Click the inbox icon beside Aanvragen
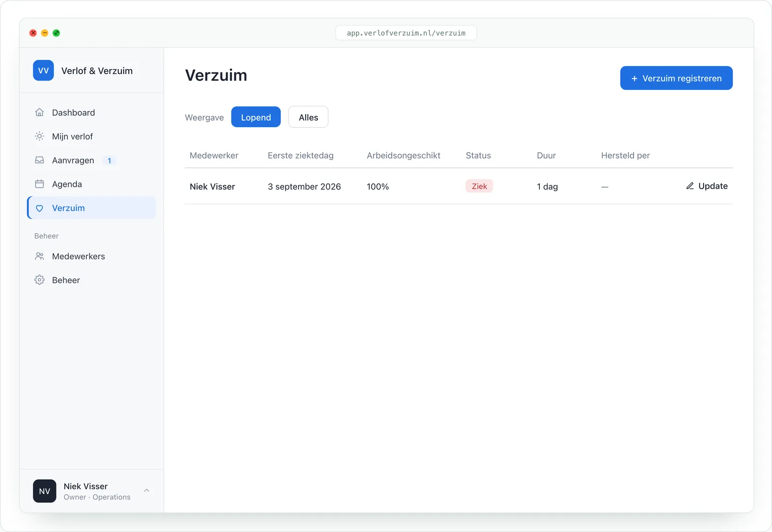772x532 pixels. (x=40, y=160)
